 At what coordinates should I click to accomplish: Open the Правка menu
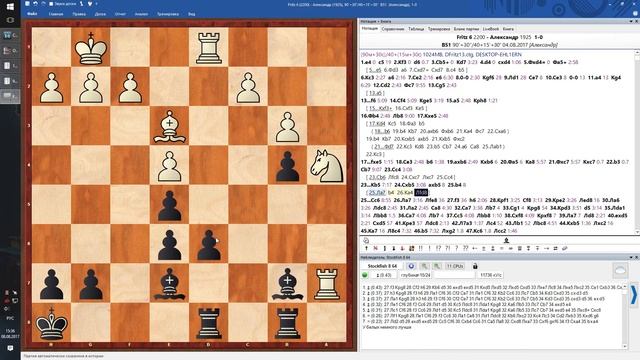79,14
